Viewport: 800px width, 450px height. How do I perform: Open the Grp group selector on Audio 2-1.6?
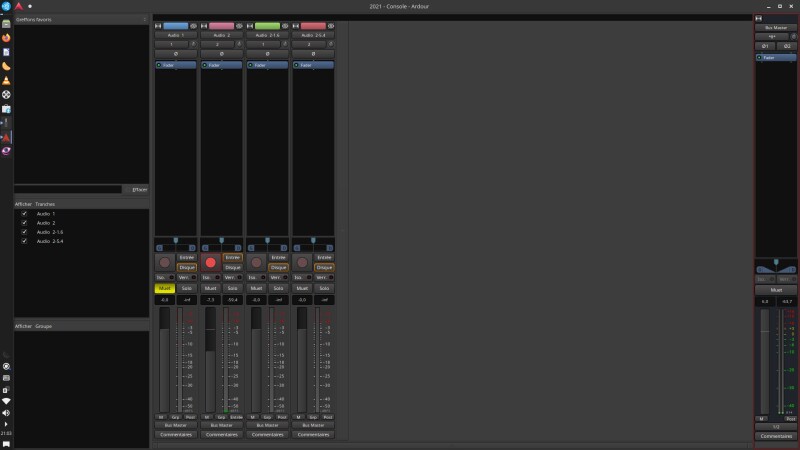[267, 417]
